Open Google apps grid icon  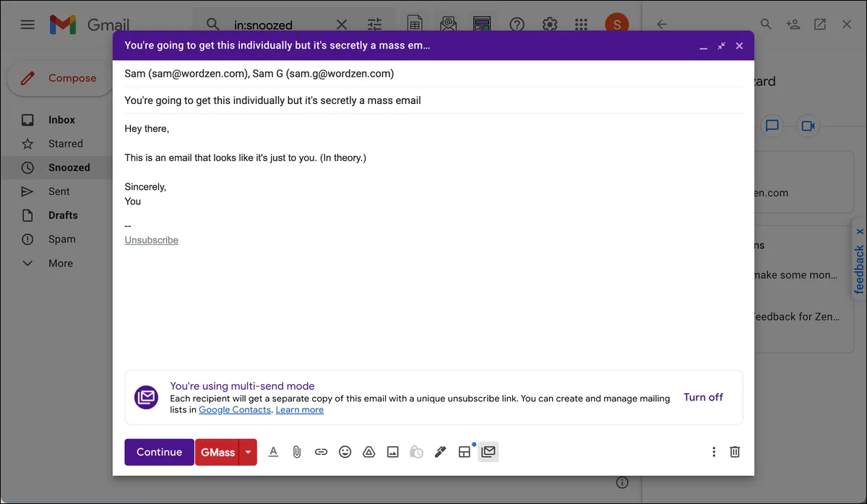pos(581,25)
